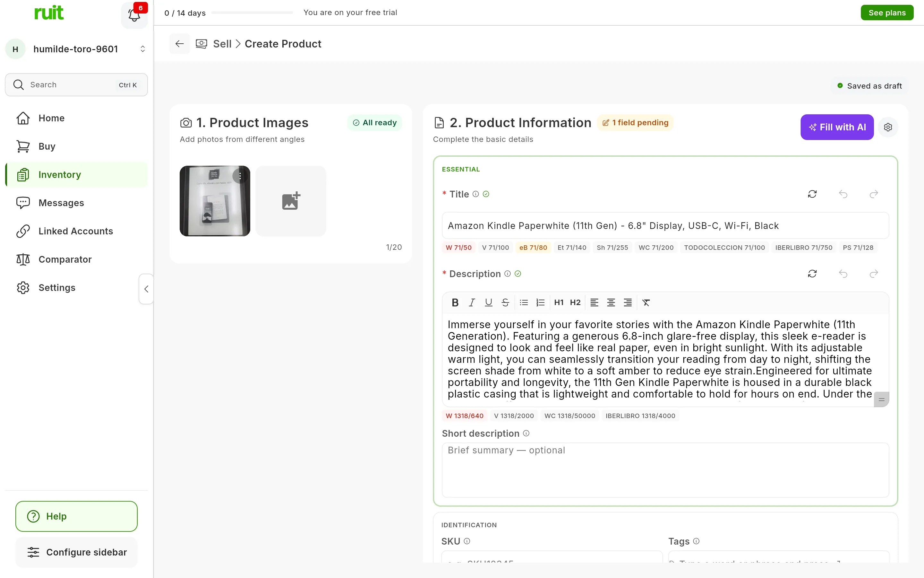The width and height of the screenshot is (924, 578).
Task: Show the Short description info icon
Action: click(x=526, y=433)
